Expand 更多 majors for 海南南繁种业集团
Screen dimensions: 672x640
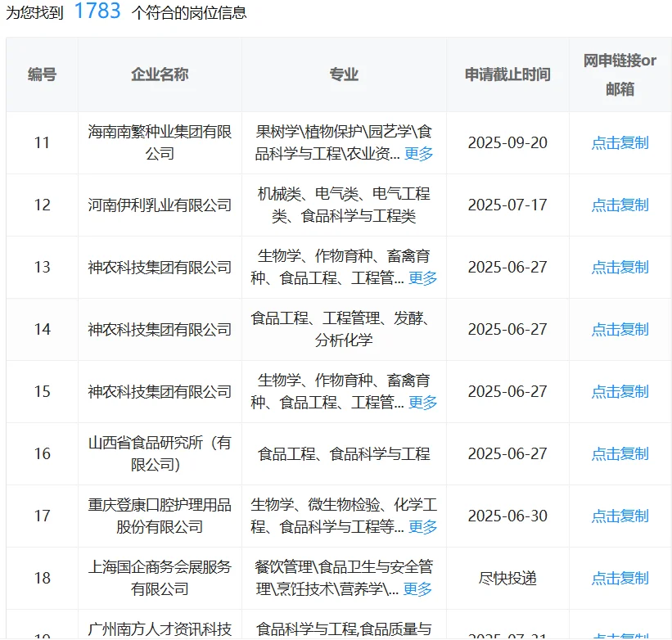click(419, 153)
